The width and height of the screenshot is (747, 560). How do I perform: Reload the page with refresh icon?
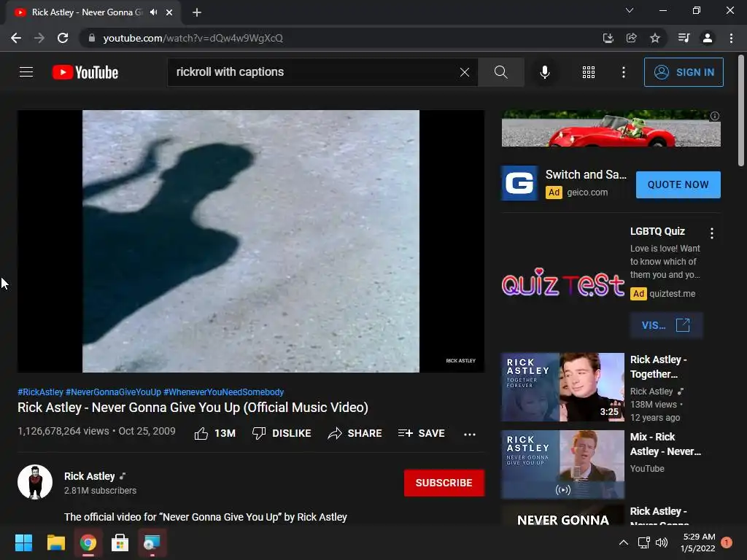(x=63, y=38)
